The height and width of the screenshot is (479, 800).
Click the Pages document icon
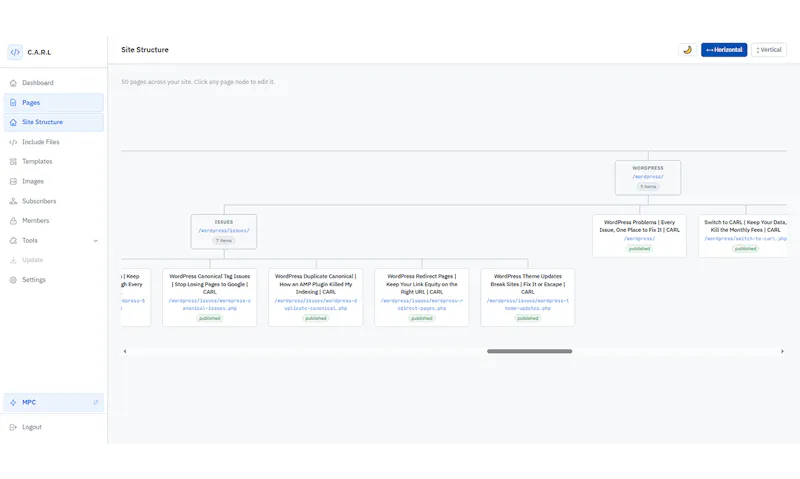tap(13, 103)
